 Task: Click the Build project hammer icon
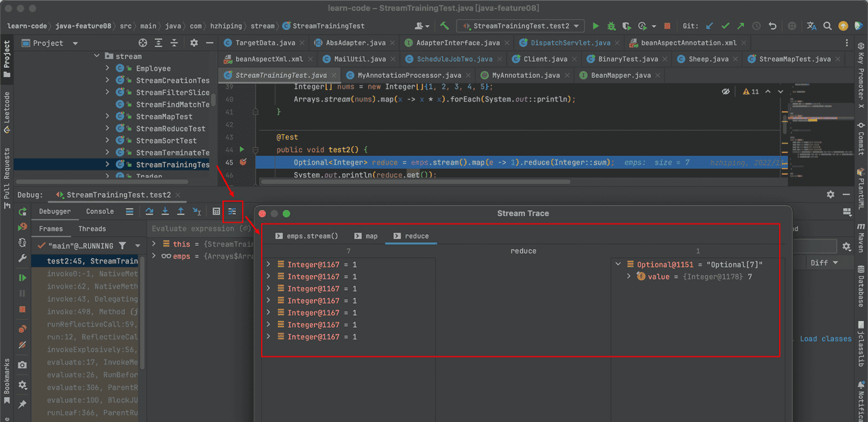pyautogui.click(x=445, y=26)
